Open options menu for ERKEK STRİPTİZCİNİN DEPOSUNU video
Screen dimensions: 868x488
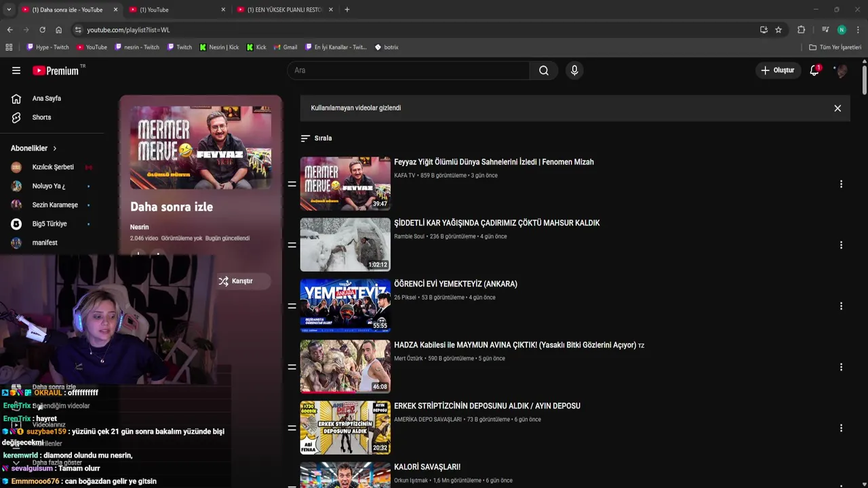click(x=841, y=428)
